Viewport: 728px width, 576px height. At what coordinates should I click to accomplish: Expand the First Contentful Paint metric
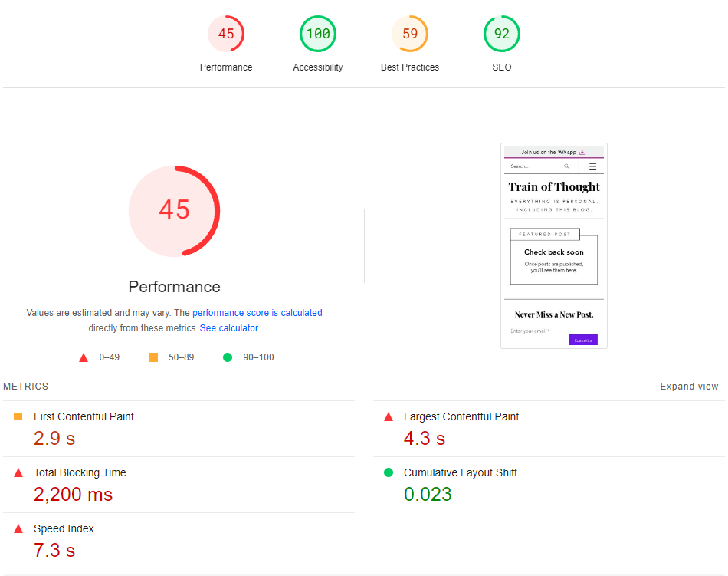(x=179, y=429)
